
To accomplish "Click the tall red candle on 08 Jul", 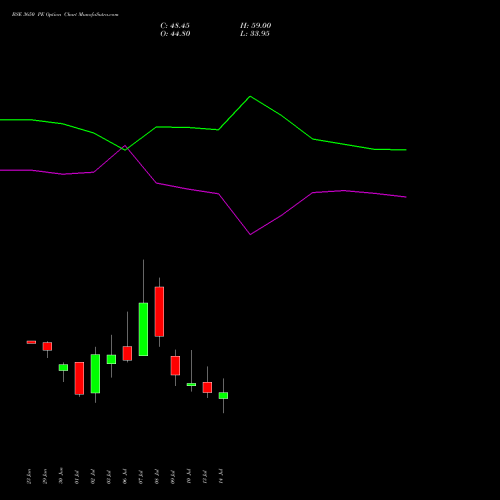I will [159, 312].
